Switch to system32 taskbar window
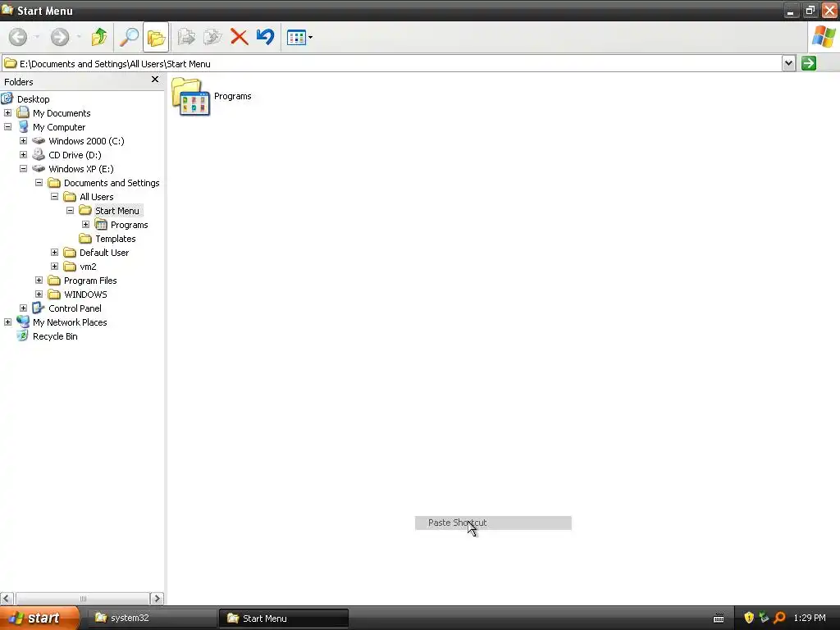This screenshot has width=840, height=630. (152, 618)
